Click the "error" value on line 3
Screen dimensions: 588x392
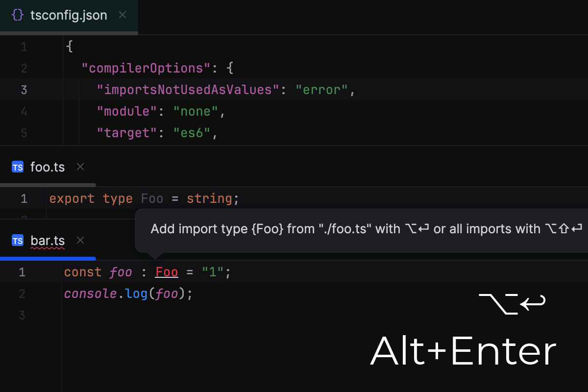322,89
